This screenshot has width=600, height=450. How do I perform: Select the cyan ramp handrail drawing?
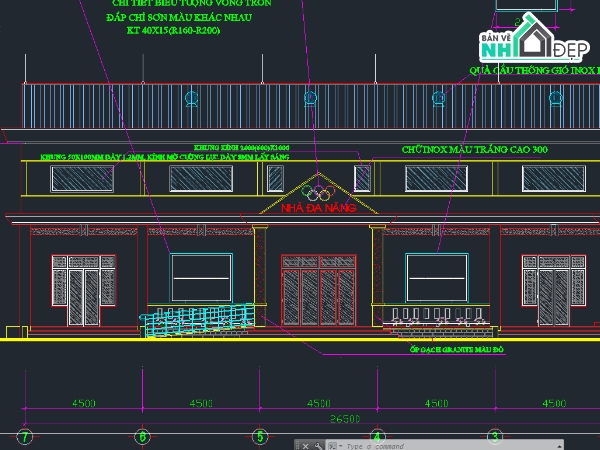[197, 319]
